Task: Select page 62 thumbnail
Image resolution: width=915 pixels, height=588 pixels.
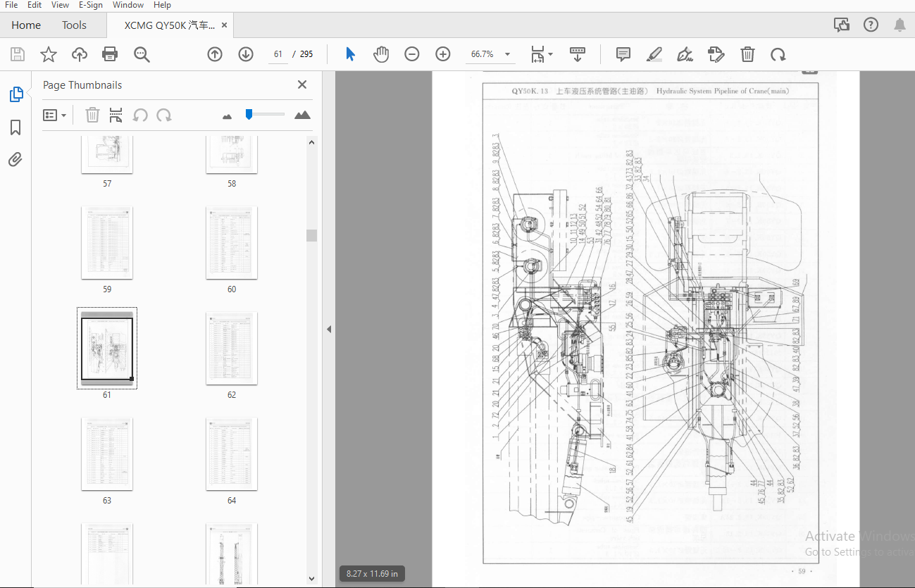Action: [x=232, y=349]
